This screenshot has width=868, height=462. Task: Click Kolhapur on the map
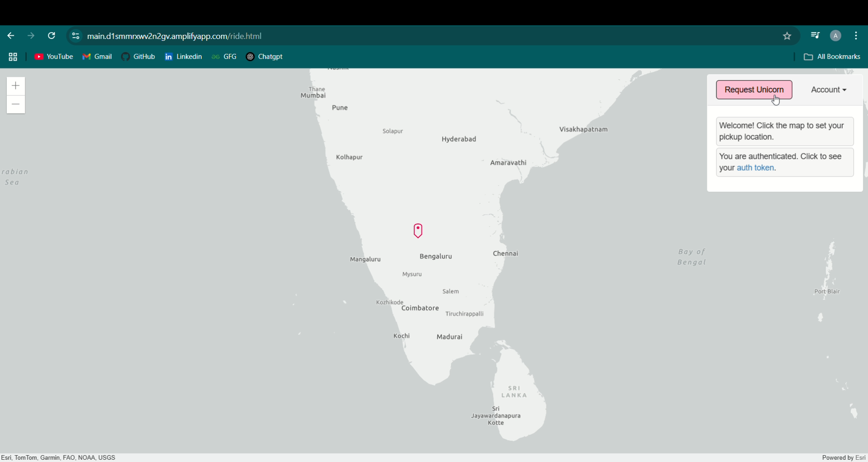[x=349, y=157]
